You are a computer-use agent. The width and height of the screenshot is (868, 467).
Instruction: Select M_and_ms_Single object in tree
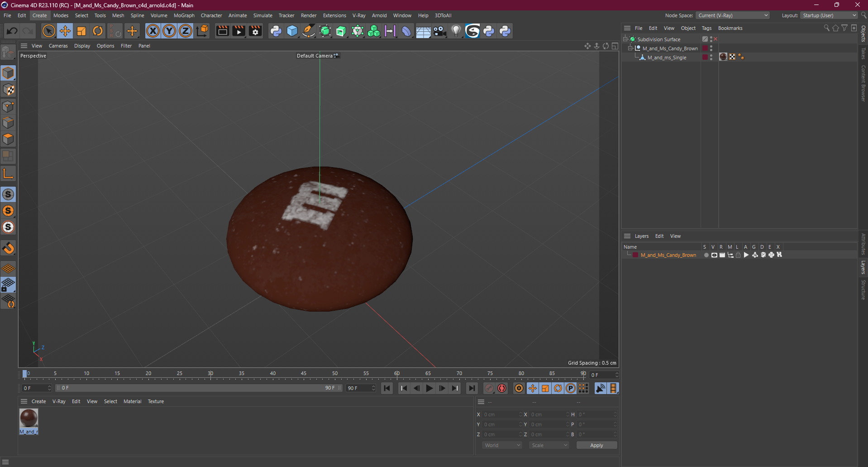[x=667, y=58]
